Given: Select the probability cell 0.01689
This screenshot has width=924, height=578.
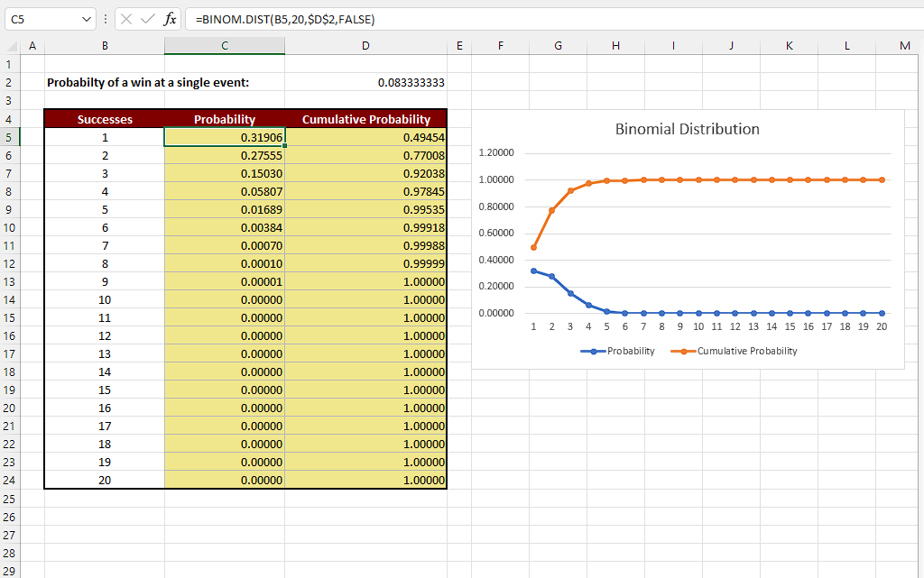Looking at the screenshot, I should click(x=225, y=209).
